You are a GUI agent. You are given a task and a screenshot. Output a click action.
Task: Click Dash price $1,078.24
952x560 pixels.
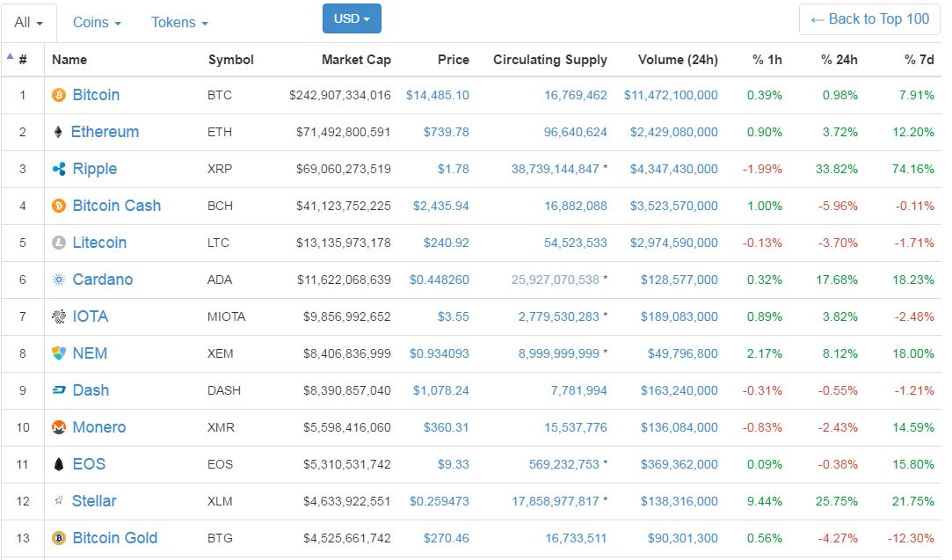440,390
